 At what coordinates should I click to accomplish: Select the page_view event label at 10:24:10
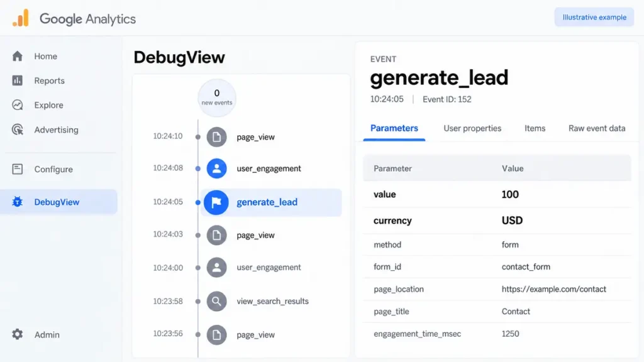(x=255, y=137)
